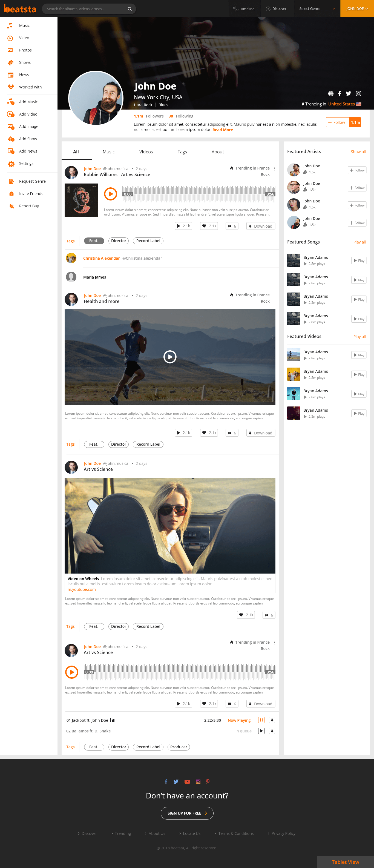Click the Music sidebar icon
Screen dimensions: 374x868
(10, 25)
